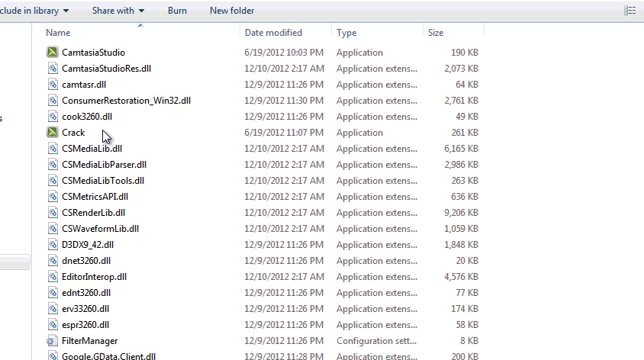The height and width of the screenshot is (360, 644).
Task: Select the cook3260.dll file icon
Action: point(53,116)
